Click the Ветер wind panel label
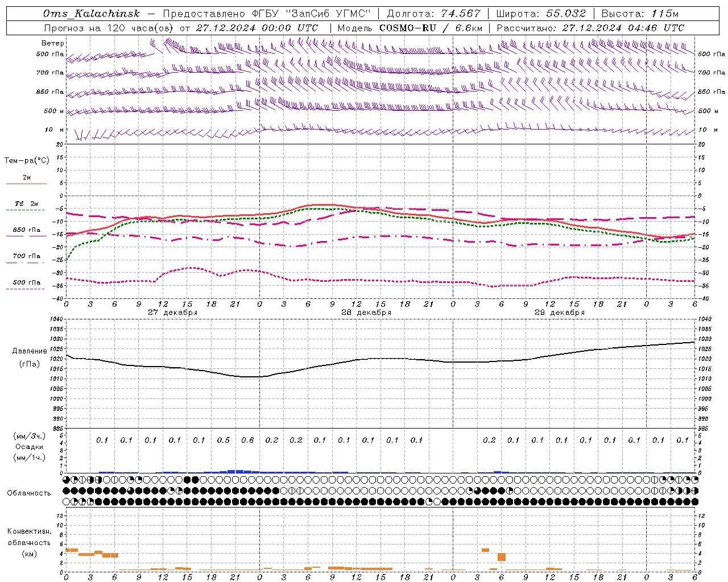The width and height of the screenshot is (728, 582). (x=52, y=43)
